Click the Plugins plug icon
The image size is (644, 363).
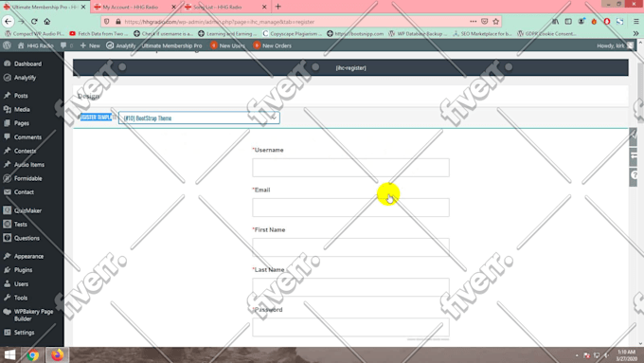[7, 270]
